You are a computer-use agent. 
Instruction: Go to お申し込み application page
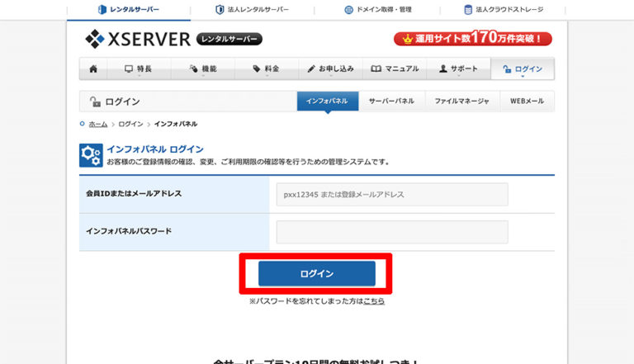[331, 69]
